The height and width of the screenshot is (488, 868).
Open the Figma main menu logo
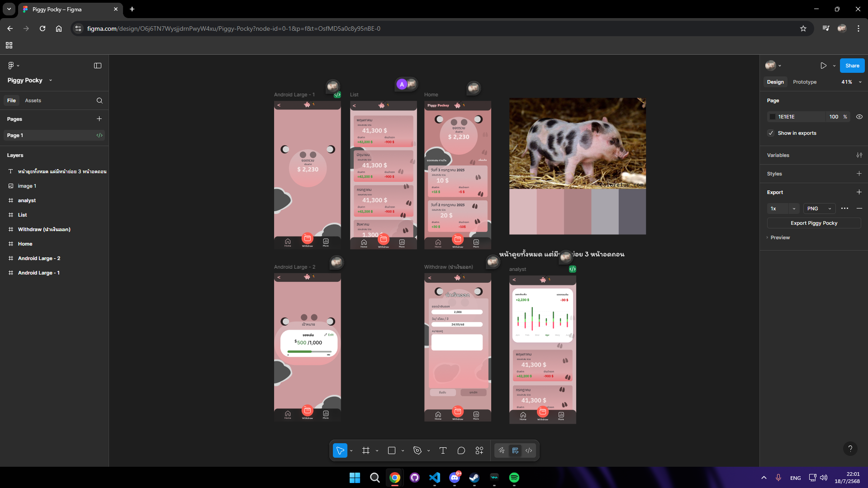pos(11,66)
